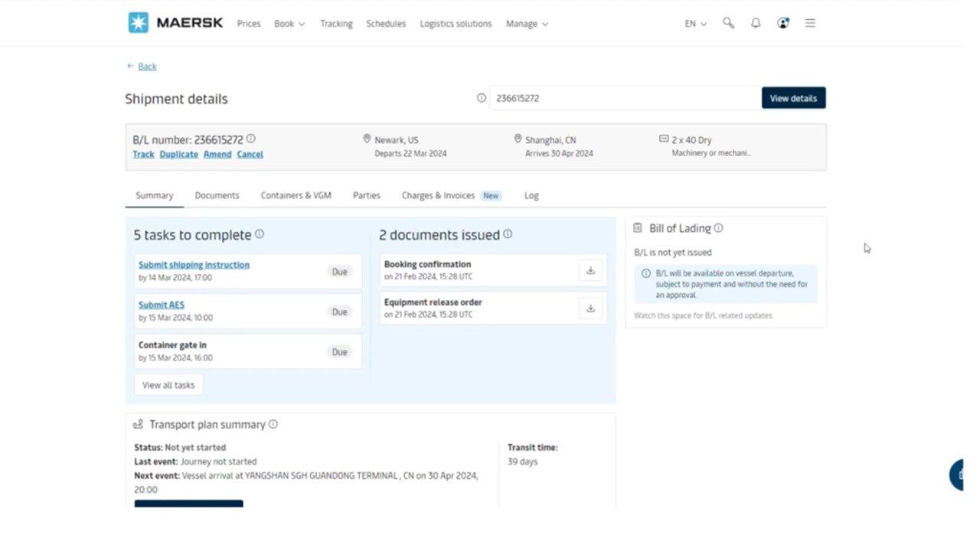The width and height of the screenshot is (980, 551).
Task: Open the notifications bell
Action: [756, 24]
